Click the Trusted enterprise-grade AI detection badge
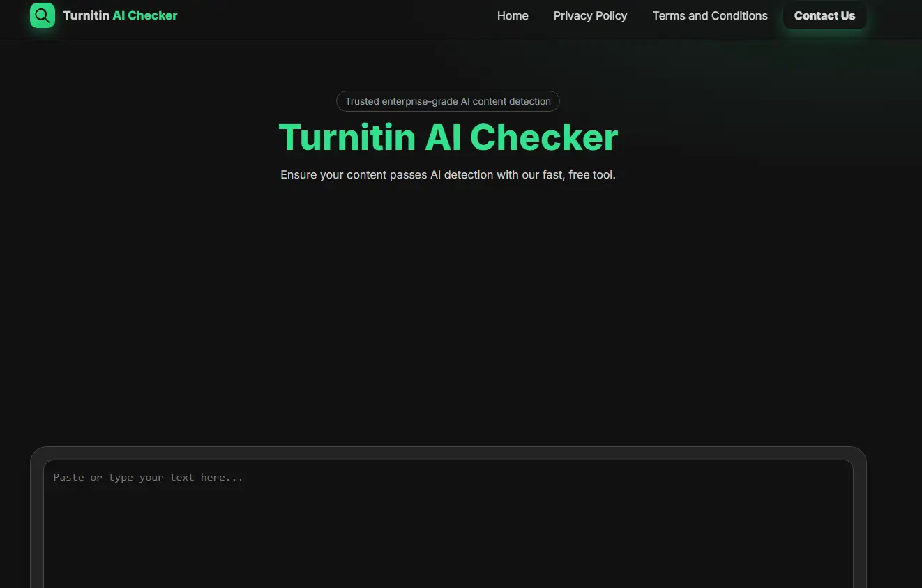Viewport: 922px width, 588px height. 448,101
